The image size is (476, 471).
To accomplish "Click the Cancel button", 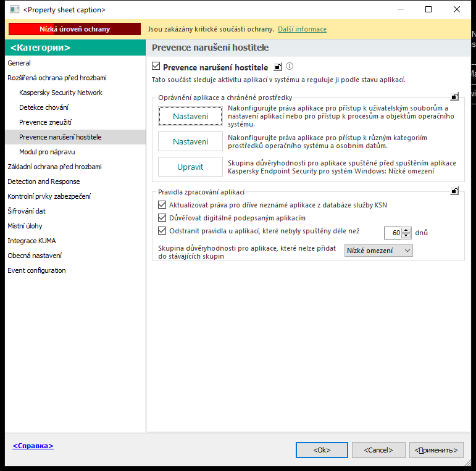I will [x=378, y=450].
